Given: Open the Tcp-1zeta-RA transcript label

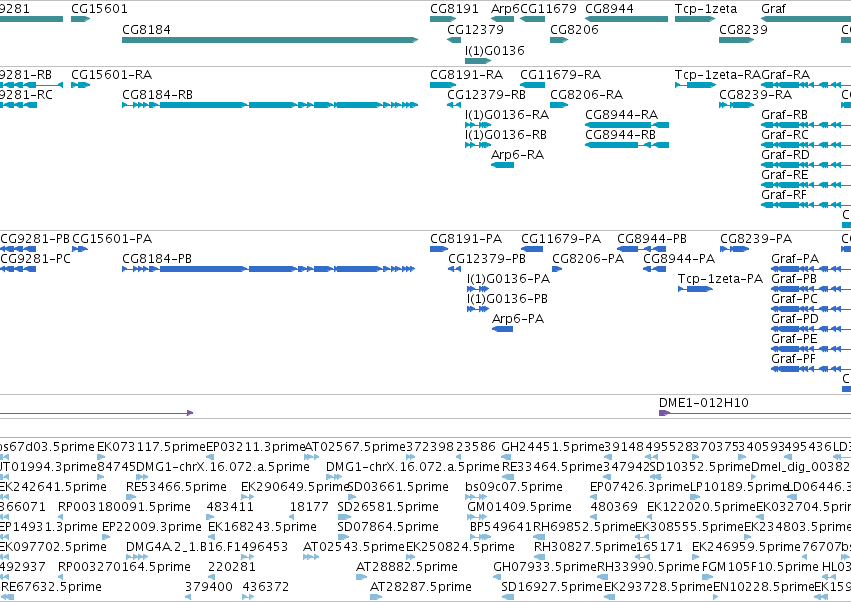Looking at the screenshot, I should pos(718,74).
